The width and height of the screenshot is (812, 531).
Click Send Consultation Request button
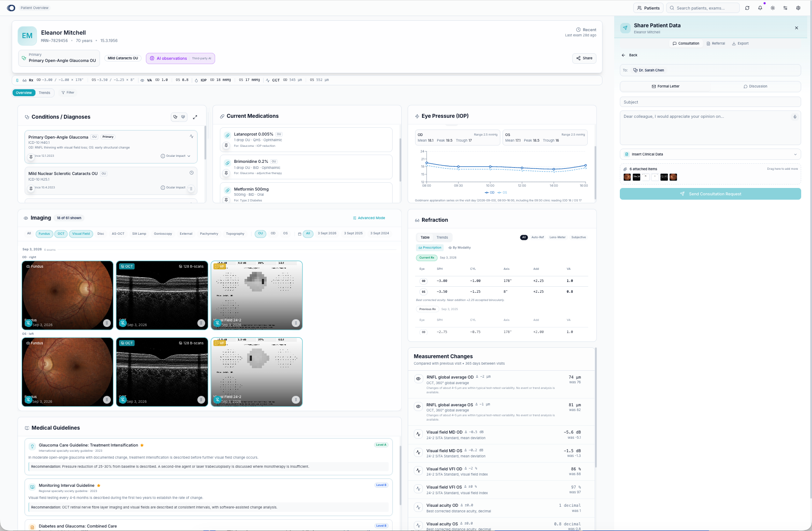710,194
